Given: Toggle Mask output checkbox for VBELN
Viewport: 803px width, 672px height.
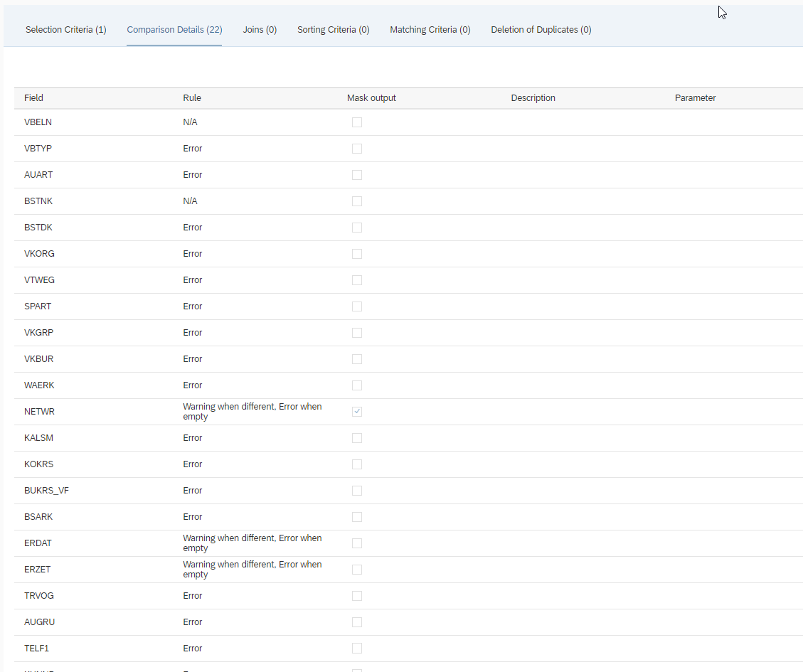Looking at the screenshot, I should [x=357, y=122].
